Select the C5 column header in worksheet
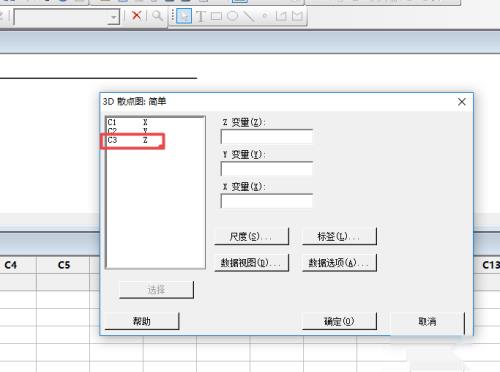Viewport: 500px width, 372px height. click(x=63, y=265)
